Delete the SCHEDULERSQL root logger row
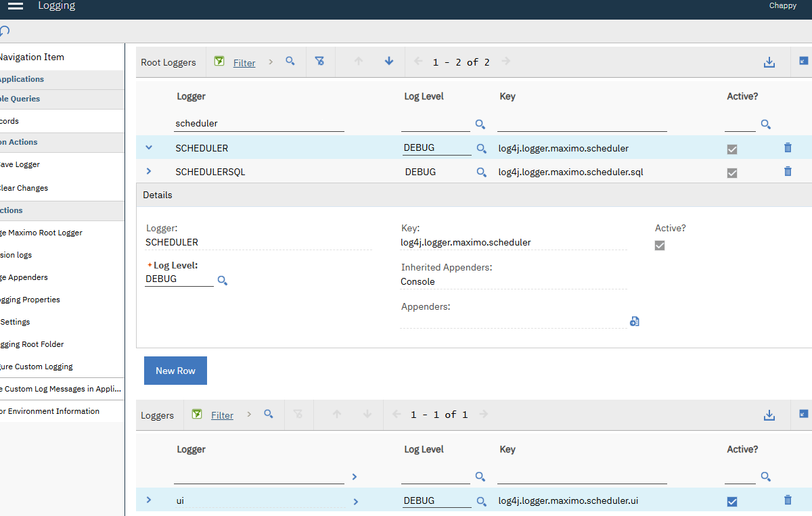 (x=788, y=171)
